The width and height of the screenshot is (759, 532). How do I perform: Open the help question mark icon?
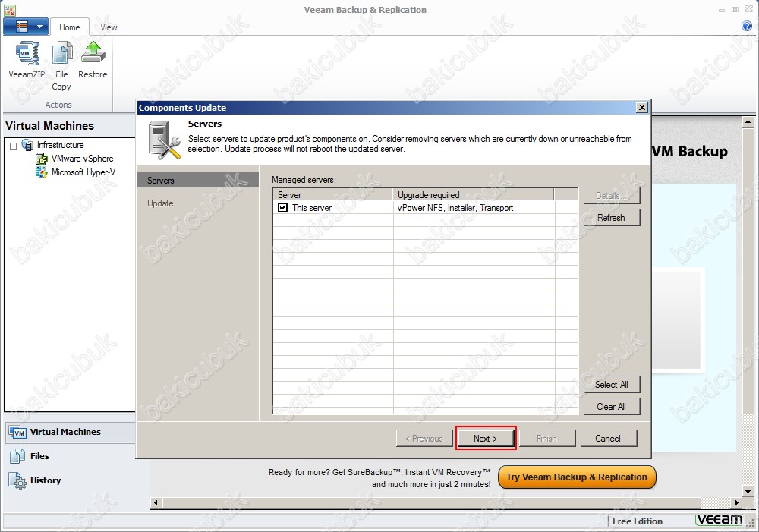point(746,26)
